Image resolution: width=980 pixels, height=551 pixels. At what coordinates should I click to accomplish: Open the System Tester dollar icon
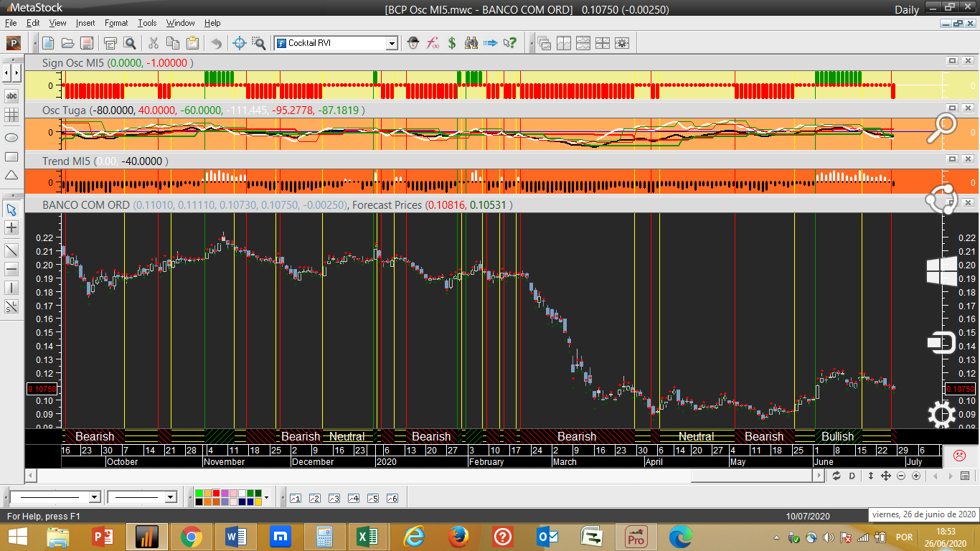tap(452, 43)
